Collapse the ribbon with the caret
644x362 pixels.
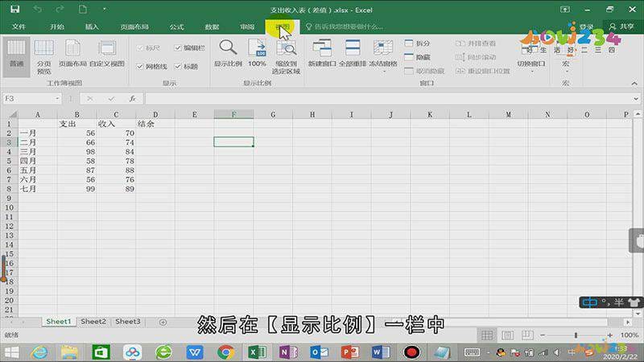pos(634,84)
